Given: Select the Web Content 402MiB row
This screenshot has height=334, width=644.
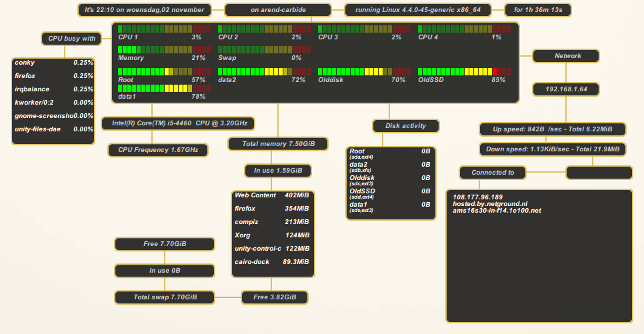Looking at the screenshot, I should (272, 195).
